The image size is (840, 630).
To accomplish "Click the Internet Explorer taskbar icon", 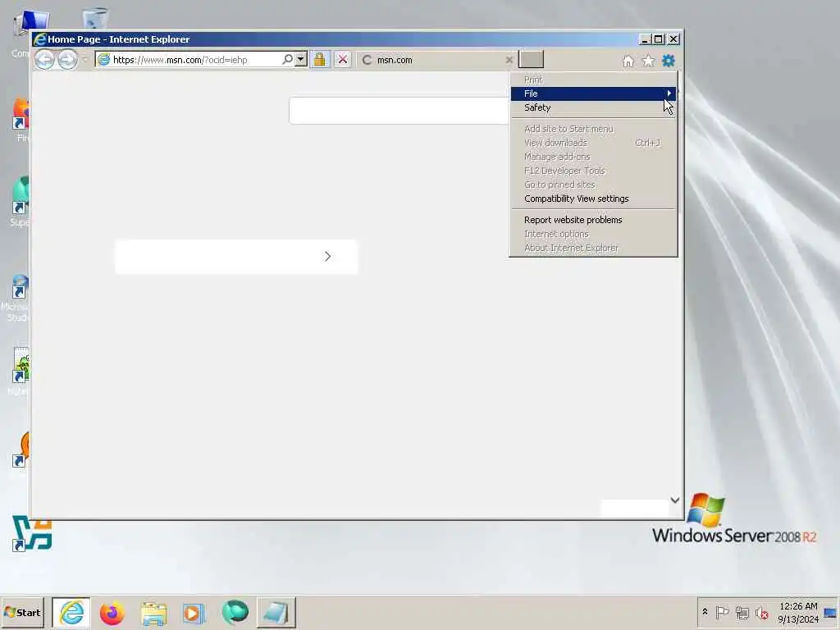I will click(71, 613).
